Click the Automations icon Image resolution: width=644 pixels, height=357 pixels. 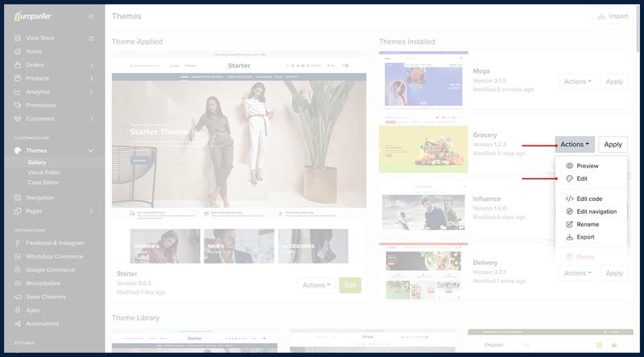click(x=17, y=324)
